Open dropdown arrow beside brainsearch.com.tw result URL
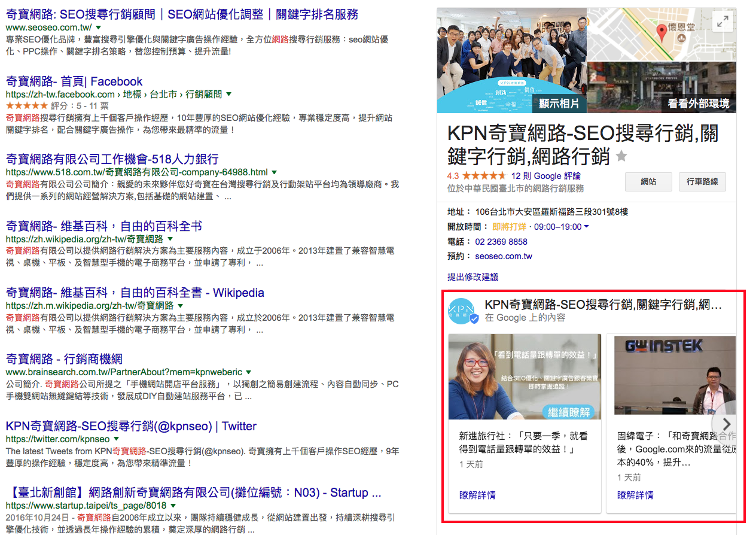The width and height of the screenshot is (756, 535). (x=249, y=372)
